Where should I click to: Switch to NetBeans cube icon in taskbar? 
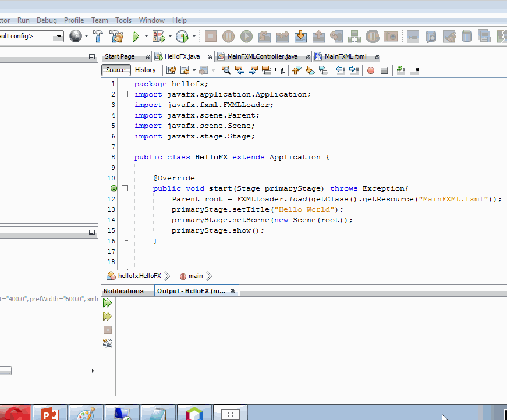point(194,413)
